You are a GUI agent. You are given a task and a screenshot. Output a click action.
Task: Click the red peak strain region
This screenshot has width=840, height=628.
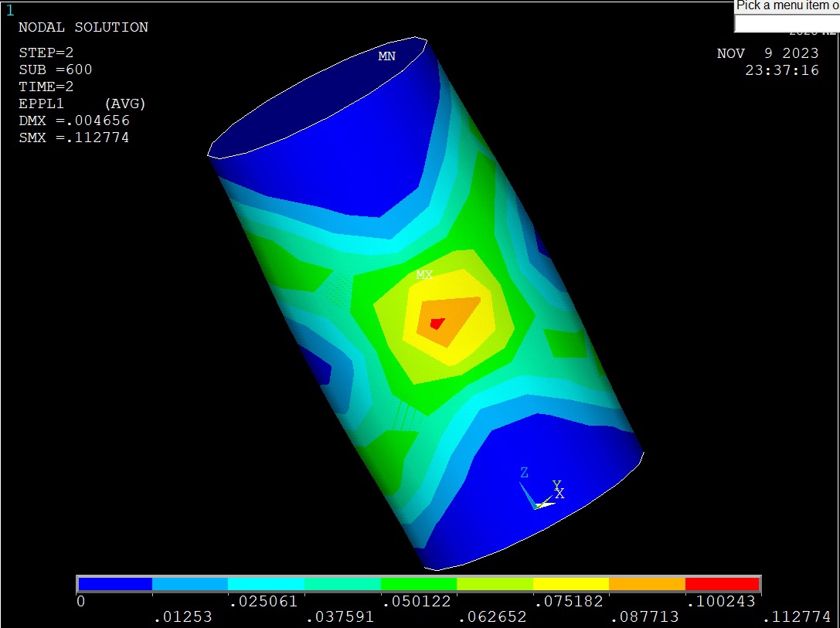[437, 324]
